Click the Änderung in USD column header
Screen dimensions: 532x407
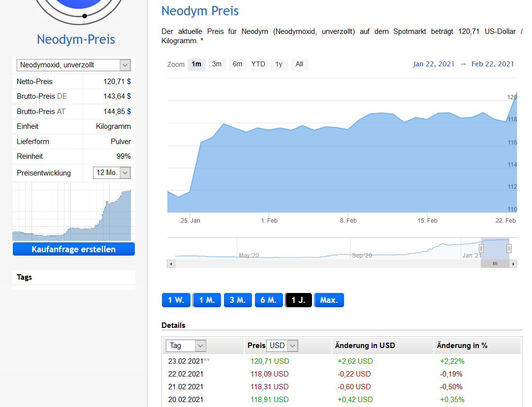[x=365, y=346]
